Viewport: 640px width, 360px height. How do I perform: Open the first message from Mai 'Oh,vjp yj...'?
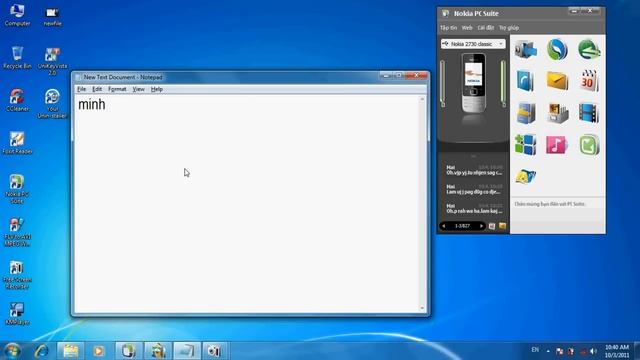[x=474, y=170]
